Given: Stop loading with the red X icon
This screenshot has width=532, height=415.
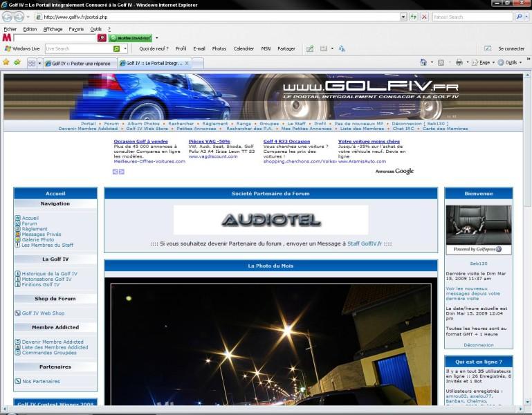Looking at the screenshot, I should point(424,17).
